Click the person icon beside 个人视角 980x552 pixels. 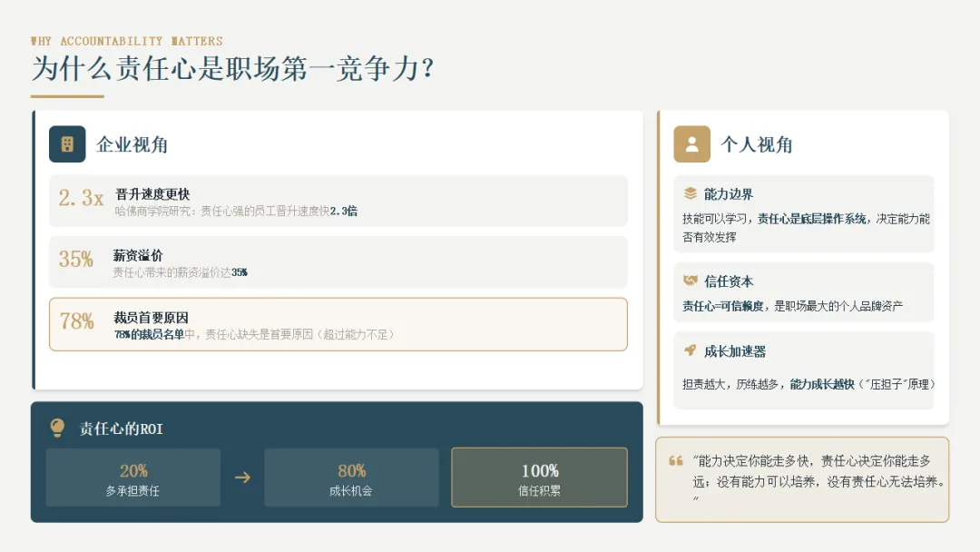tap(691, 144)
